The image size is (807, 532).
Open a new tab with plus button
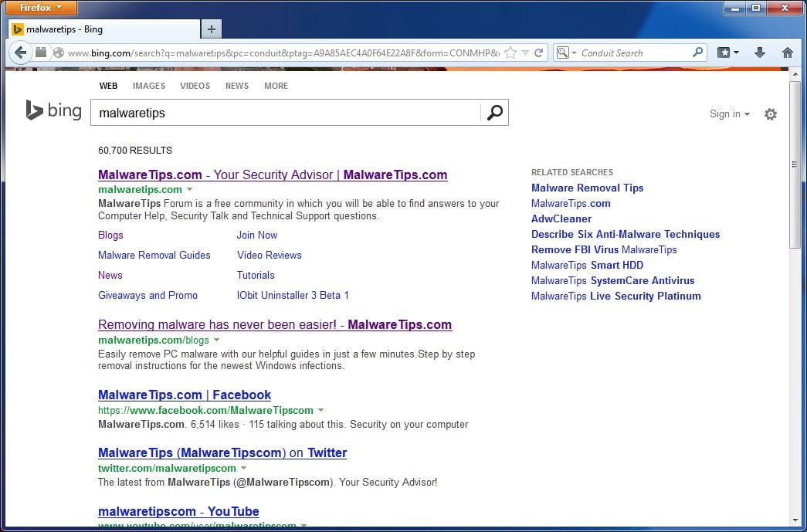click(212, 29)
